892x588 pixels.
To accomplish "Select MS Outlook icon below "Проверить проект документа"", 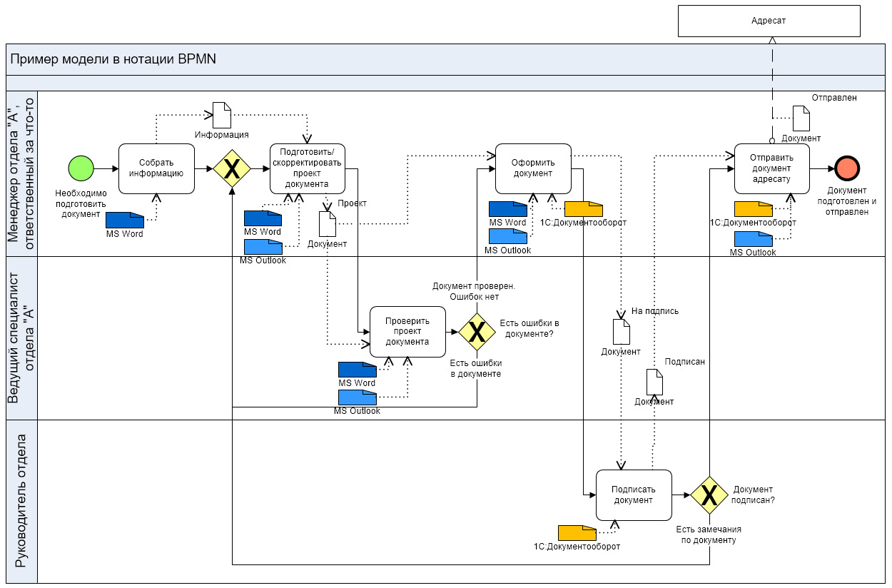I will (x=357, y=398).
